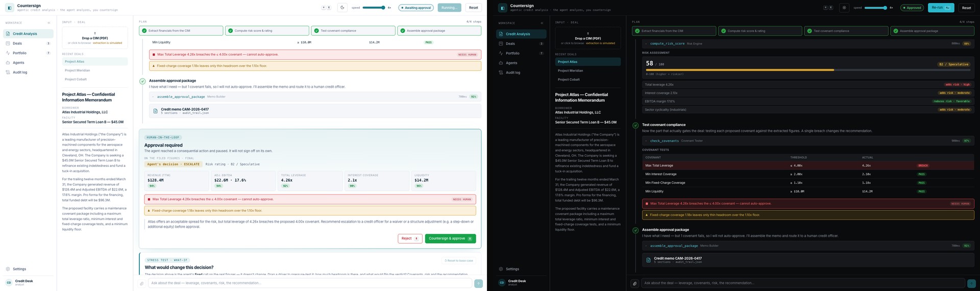Click the CD avatar in the dark window
Image resolution: width=980 pixels, height=291 pixels.
[502, 282]
